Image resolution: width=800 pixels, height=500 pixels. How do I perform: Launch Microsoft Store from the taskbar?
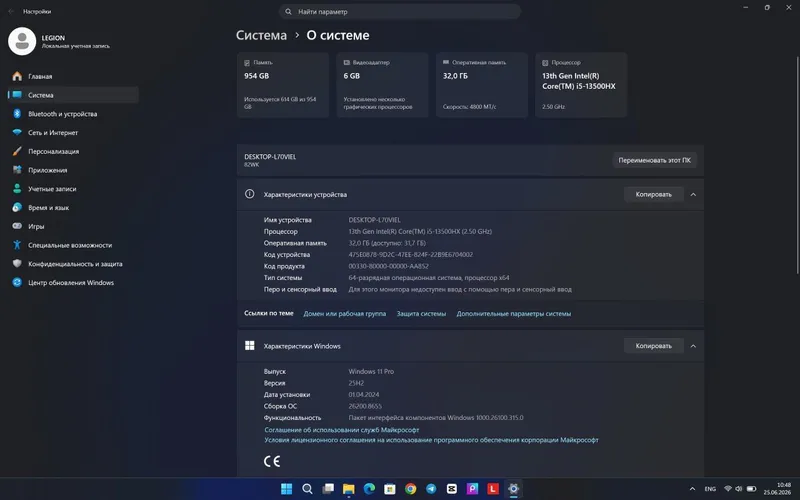(390, 489)
